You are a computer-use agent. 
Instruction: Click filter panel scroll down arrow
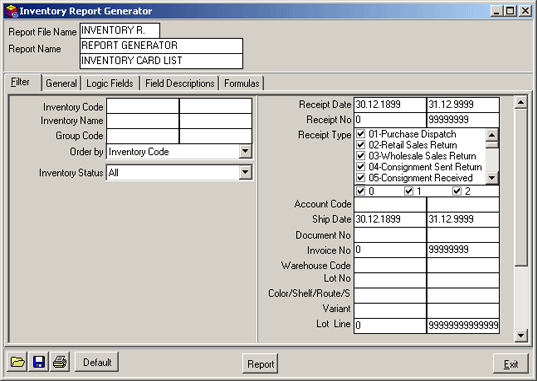tap(521, 335)
